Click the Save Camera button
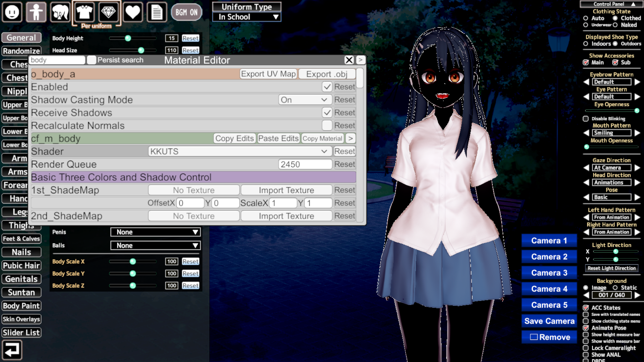 click(549, 321)
